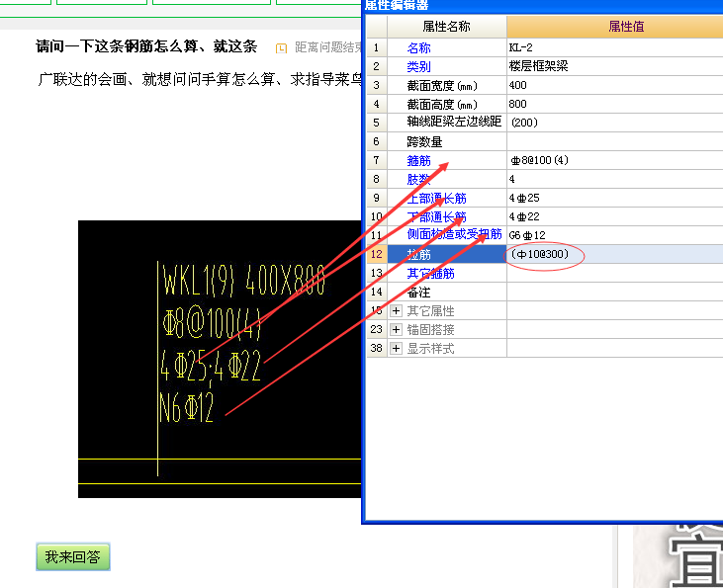Screen dimensions: 723x588
Task: Click the G6Φ12 side bar value
Action: coord(614,235)
